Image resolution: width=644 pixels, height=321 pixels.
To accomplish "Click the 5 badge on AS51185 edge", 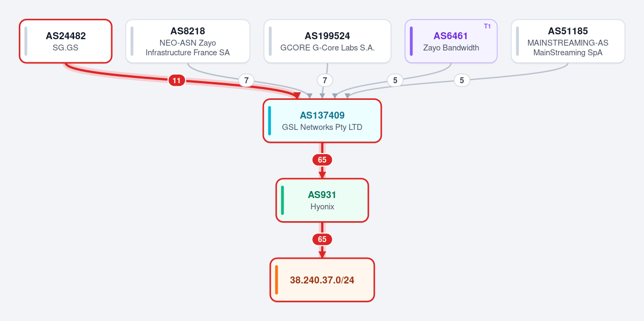I will tap(462, 81).
